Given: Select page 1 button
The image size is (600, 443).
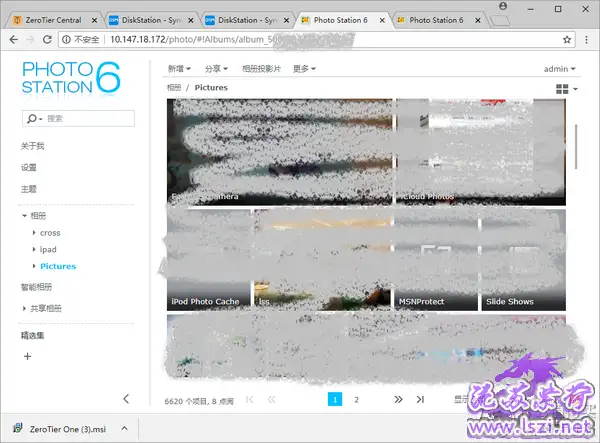Looking at the screenshot, I should tap(335, 399).
